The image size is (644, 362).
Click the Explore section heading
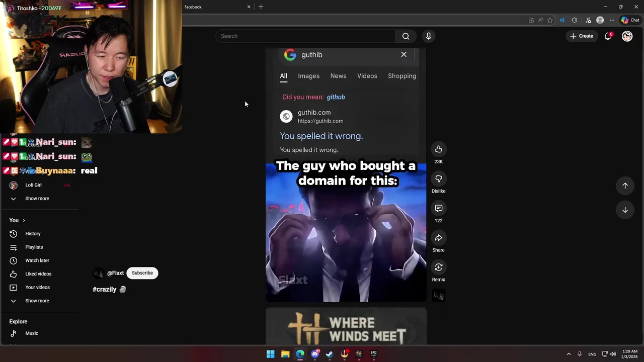pos(18,322)
